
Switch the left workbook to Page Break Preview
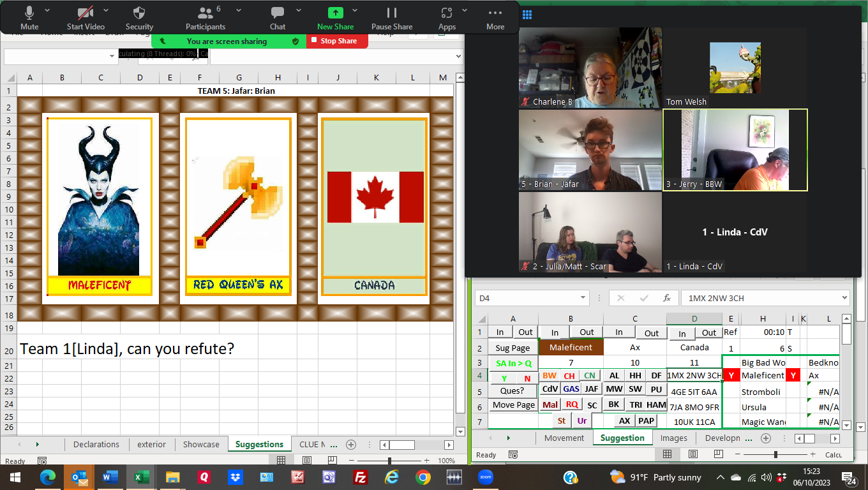pyautogui.click(x=333, y=460)
